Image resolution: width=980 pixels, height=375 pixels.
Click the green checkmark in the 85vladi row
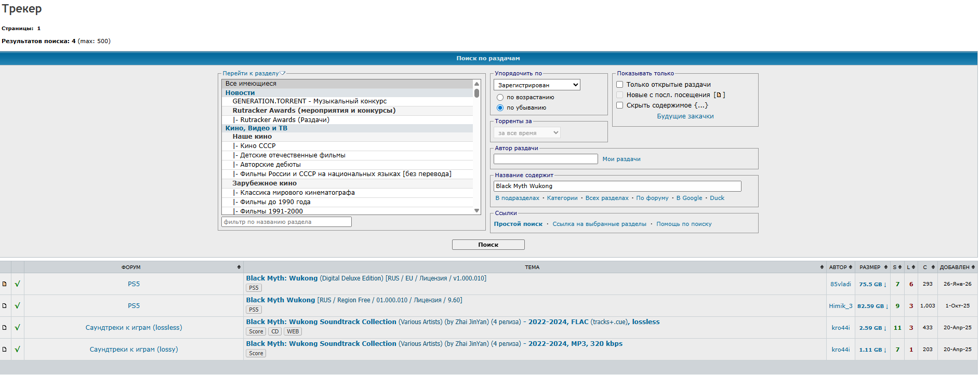[17, 284]
